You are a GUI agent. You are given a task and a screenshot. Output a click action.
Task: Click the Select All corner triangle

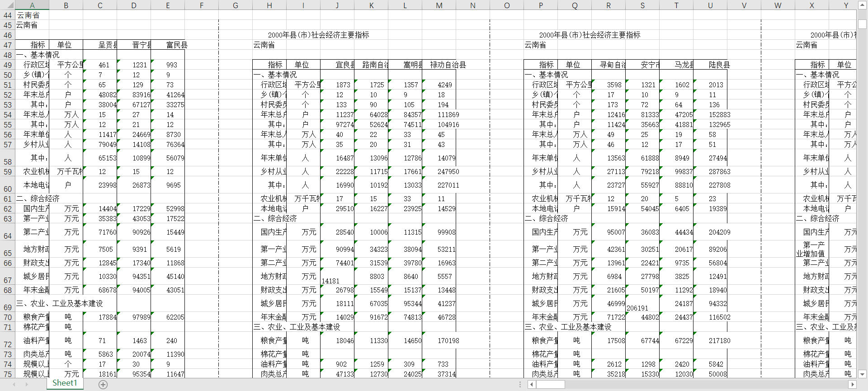click(8, 5)
